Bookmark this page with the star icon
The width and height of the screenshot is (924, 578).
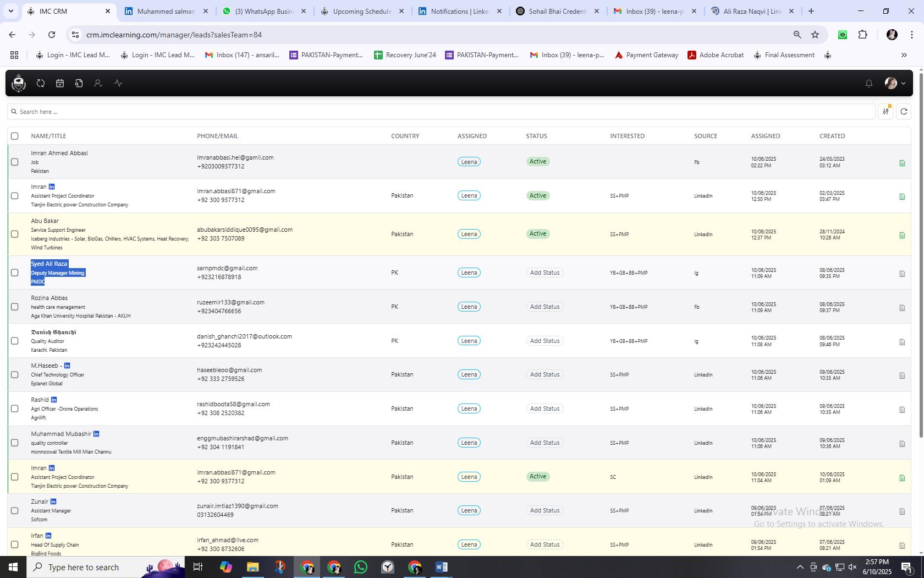point(815,35)
